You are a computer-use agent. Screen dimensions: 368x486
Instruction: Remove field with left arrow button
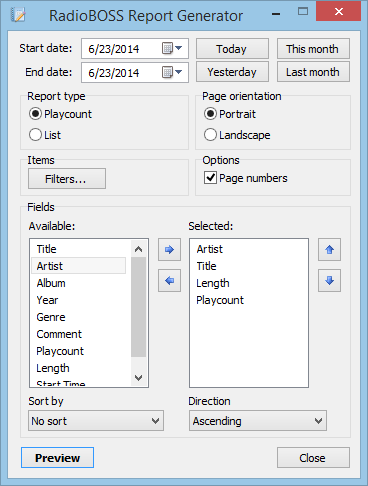[169, 281]
